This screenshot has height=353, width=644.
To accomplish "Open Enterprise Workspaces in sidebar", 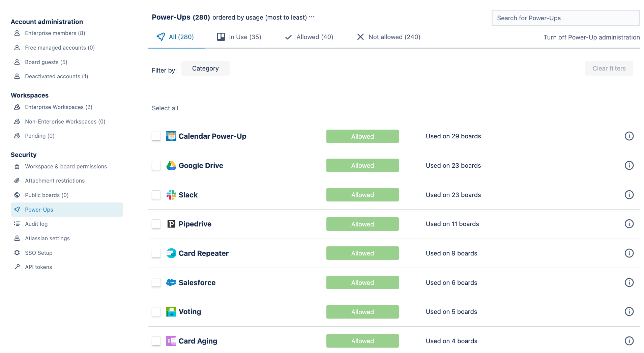I will (58, 107).
